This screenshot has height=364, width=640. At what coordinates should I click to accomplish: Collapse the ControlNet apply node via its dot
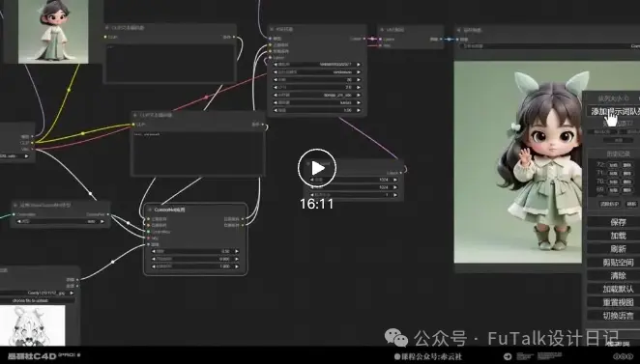coord(150,210)
